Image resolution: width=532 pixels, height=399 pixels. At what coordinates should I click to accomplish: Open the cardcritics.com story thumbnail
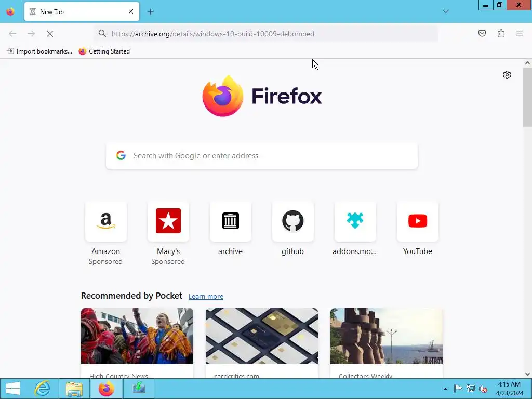262,336
